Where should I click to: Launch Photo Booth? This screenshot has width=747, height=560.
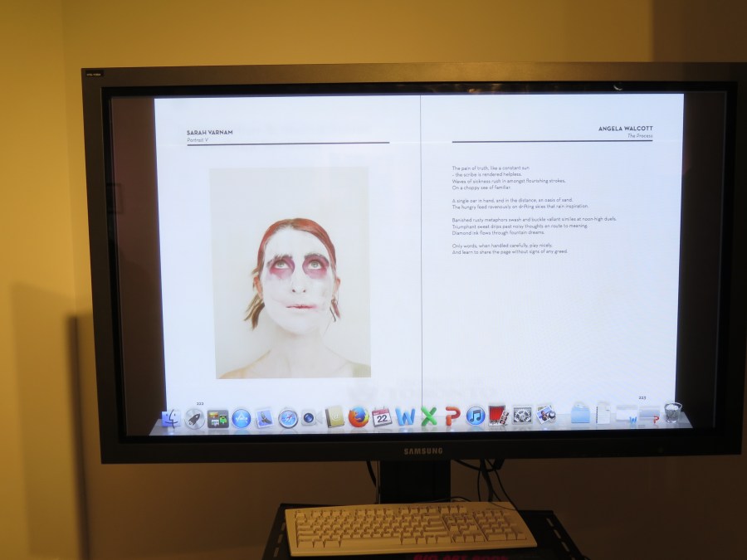[498, 415]
